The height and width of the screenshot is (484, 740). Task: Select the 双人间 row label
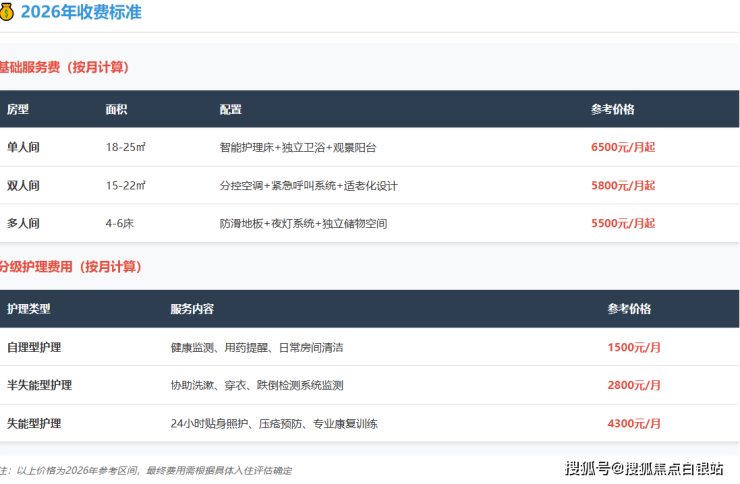[23, 185]
